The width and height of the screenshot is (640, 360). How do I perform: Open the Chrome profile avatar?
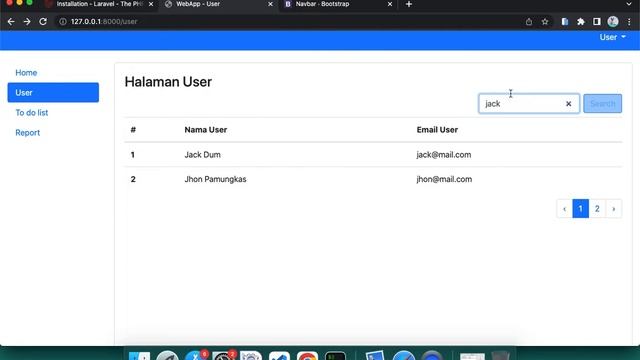pos(613,22)
